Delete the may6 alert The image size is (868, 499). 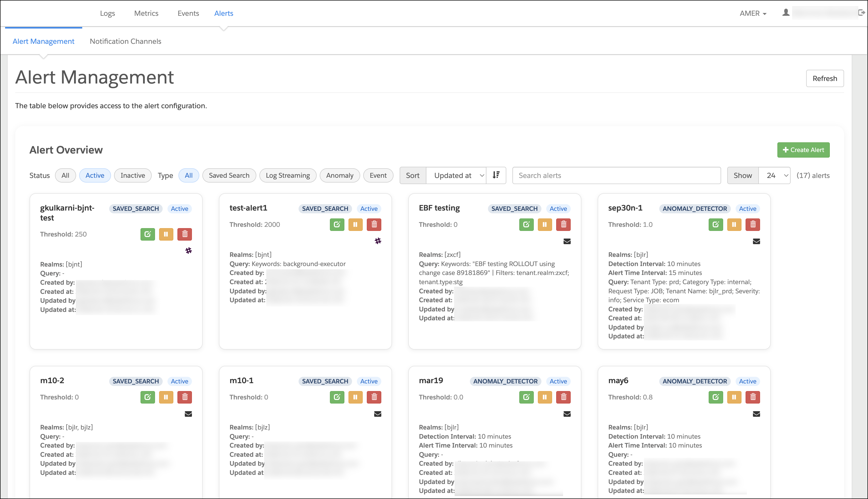click(x=752, y=397)
